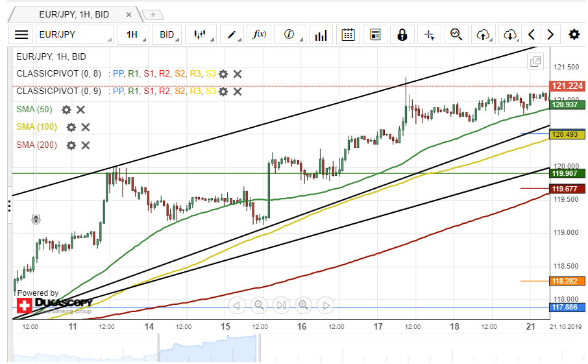Remove the SMA (100) indicator
This screenshot has width=588, height=364.
click(x=86, y=127)
